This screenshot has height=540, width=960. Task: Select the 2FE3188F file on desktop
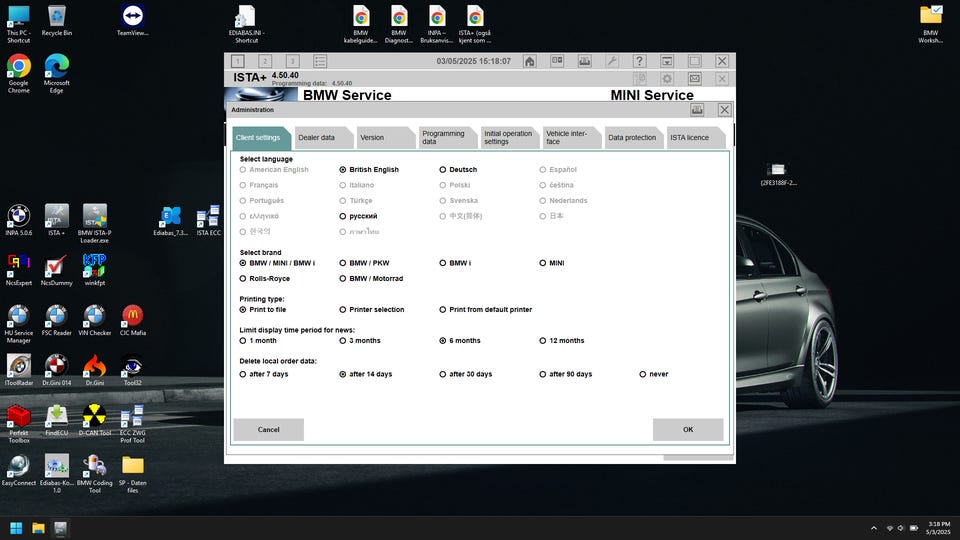778,174
